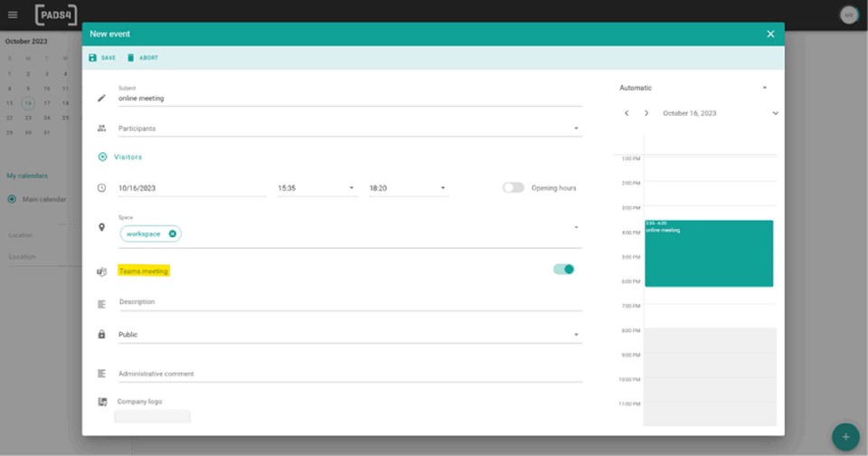Select October 17 in mini calendar
Viewport: 868px width, 456px height.
[x=46, y=103]
